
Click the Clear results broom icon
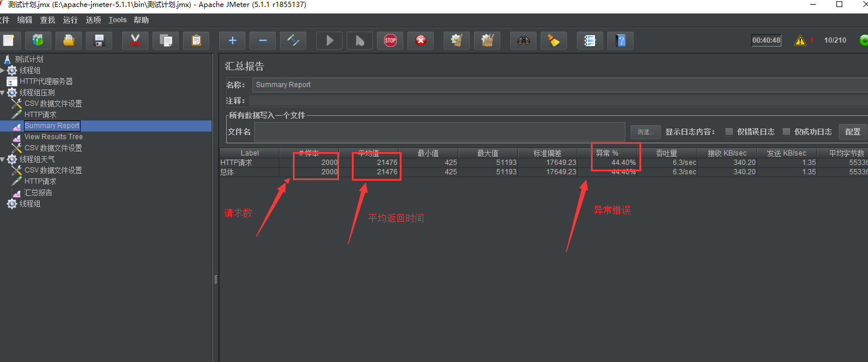click(x=457, y=40)
